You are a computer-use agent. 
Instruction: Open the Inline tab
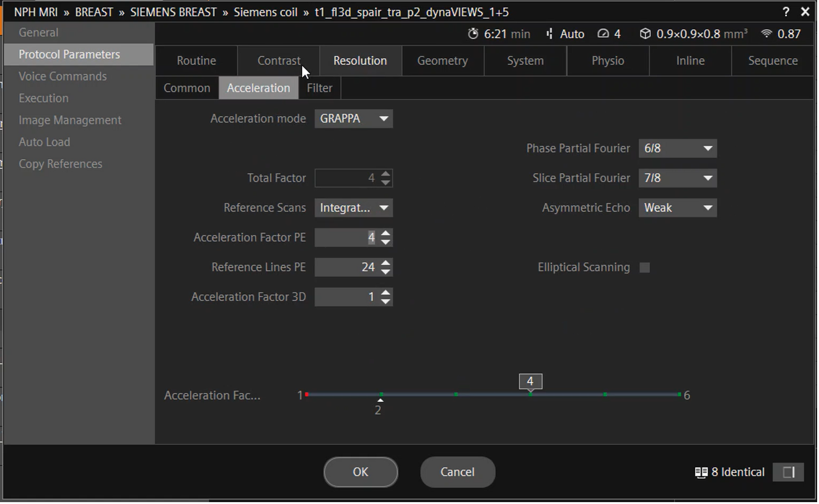point(690,61)
